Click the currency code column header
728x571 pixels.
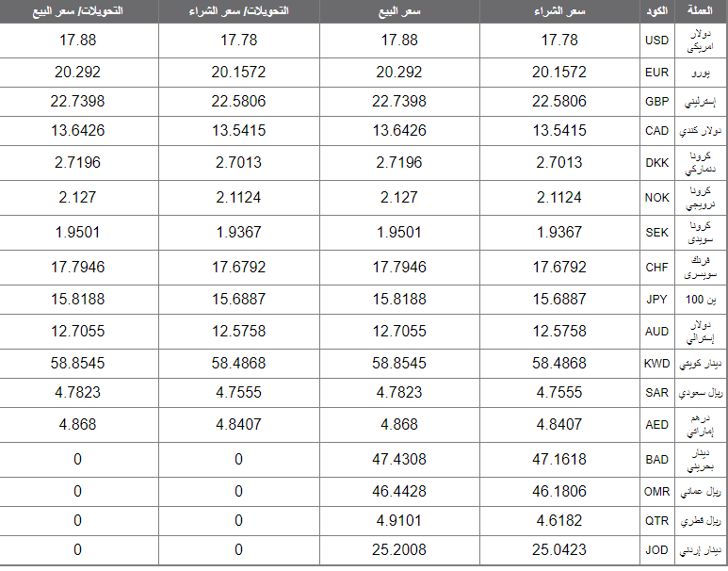(656, 11)
